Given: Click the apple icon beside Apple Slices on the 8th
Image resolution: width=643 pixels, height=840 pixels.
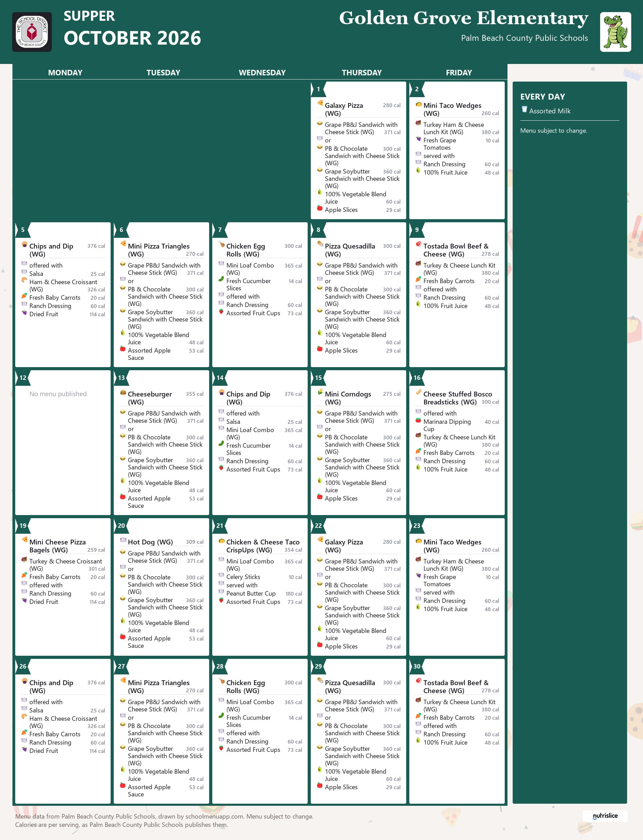Looking at the screenshot, I should 319,348.
